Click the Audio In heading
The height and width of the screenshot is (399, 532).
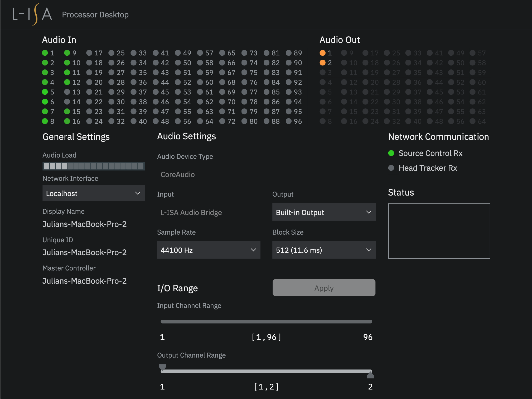pos(59,40)
